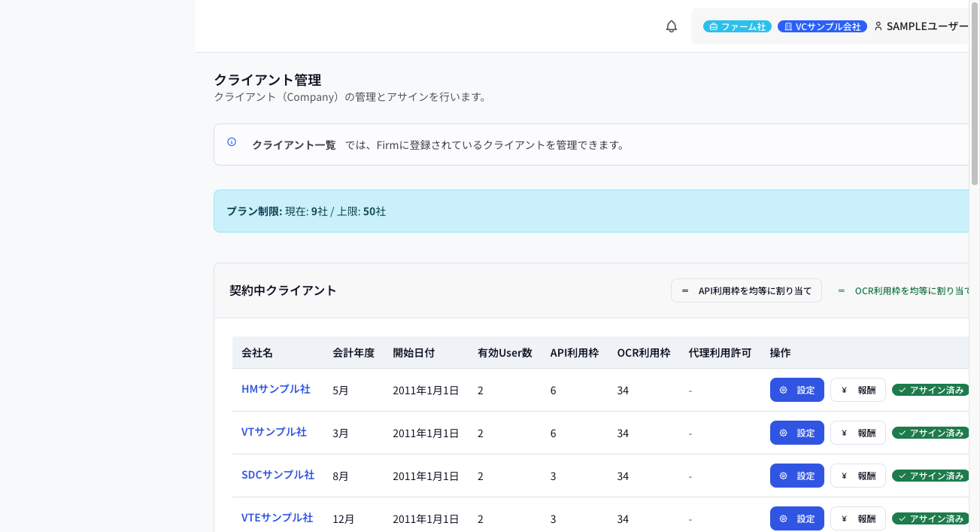Click the OCR利用枠を均等に割り当て link
Image resolution: width=980 pixels, height=532 pixels.
pos(914,290)
